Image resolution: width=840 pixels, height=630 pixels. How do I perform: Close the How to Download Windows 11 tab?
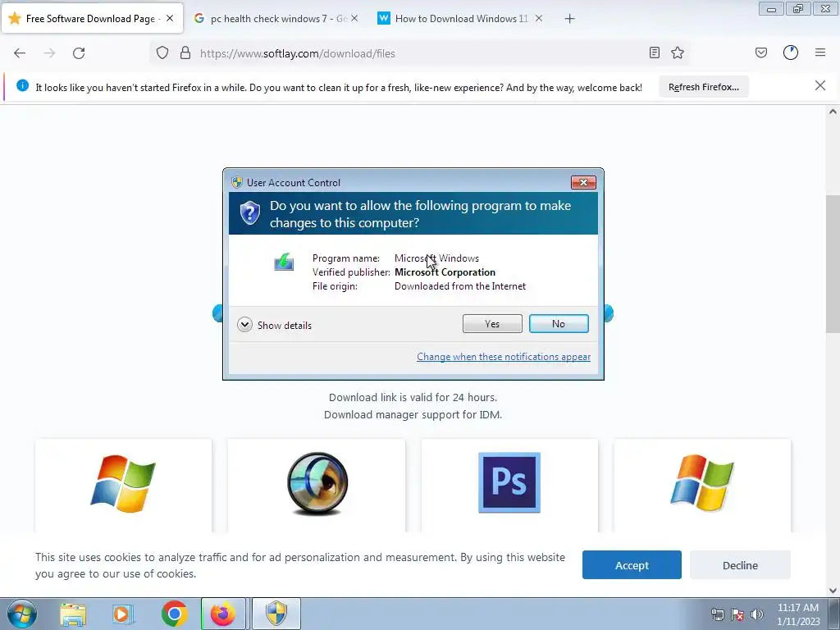[x=539, y=18]
